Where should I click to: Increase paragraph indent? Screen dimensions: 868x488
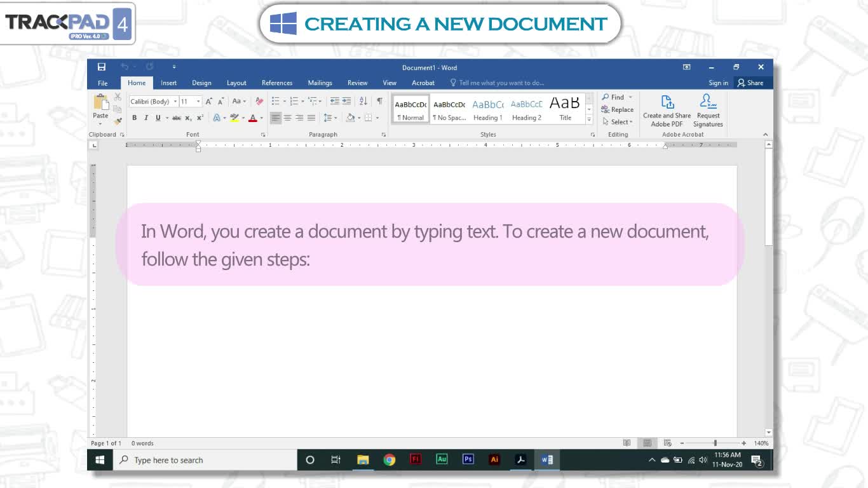click(346, 101)
